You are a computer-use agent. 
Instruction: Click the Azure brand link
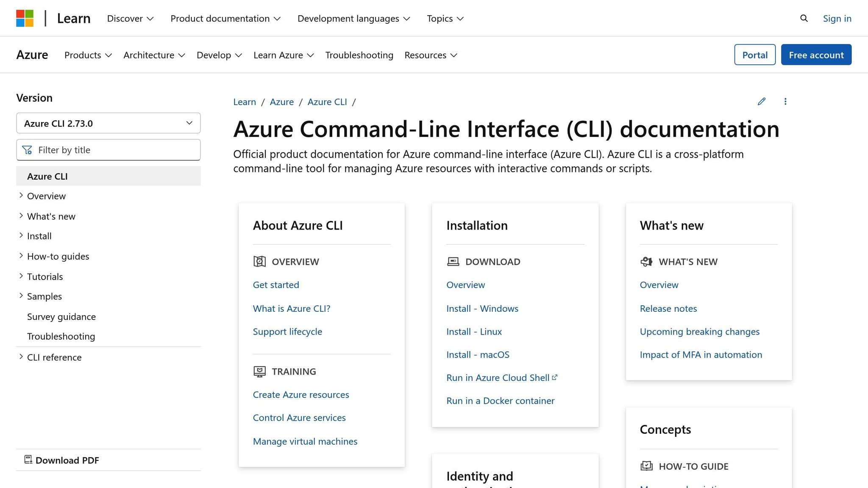[x=32, y=55]
